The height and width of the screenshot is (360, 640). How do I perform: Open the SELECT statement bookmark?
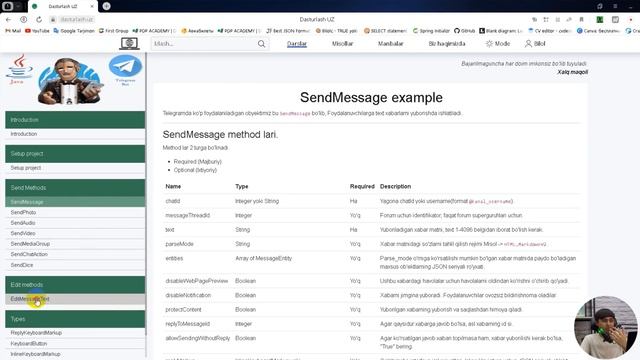coord(385,31)
